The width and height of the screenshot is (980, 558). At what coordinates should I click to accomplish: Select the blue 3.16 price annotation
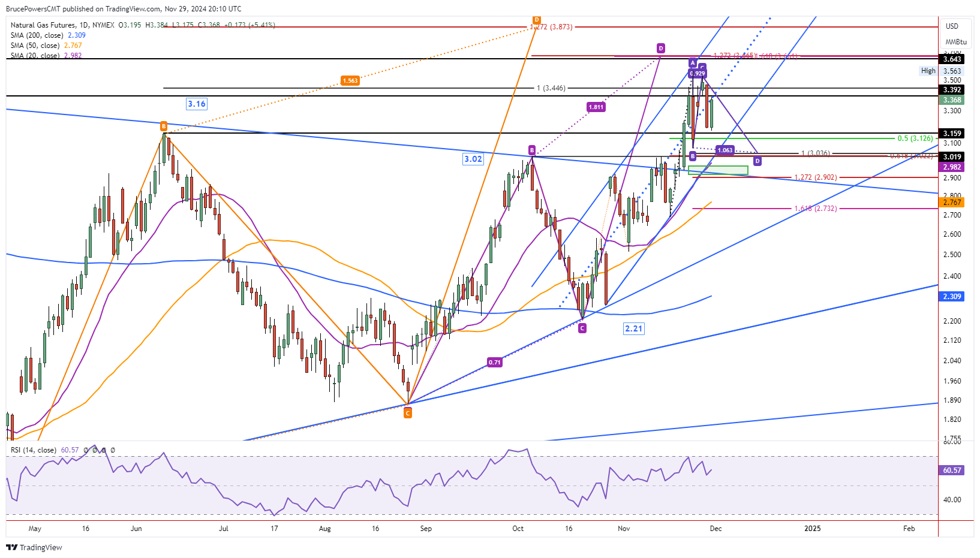(x=197, y=104)
